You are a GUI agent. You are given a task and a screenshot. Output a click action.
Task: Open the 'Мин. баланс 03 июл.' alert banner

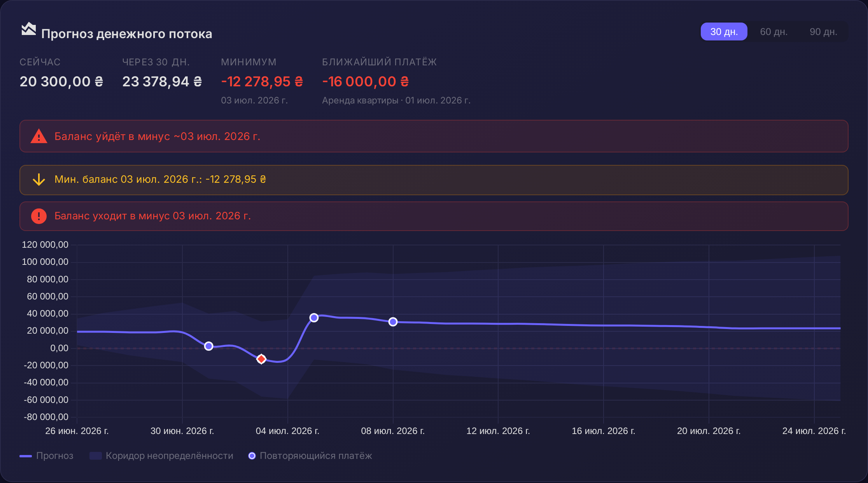click(434, 180)
